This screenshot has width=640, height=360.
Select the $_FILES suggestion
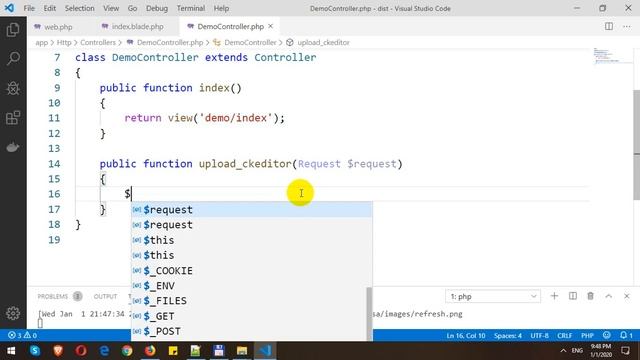(x=251, y=301)
